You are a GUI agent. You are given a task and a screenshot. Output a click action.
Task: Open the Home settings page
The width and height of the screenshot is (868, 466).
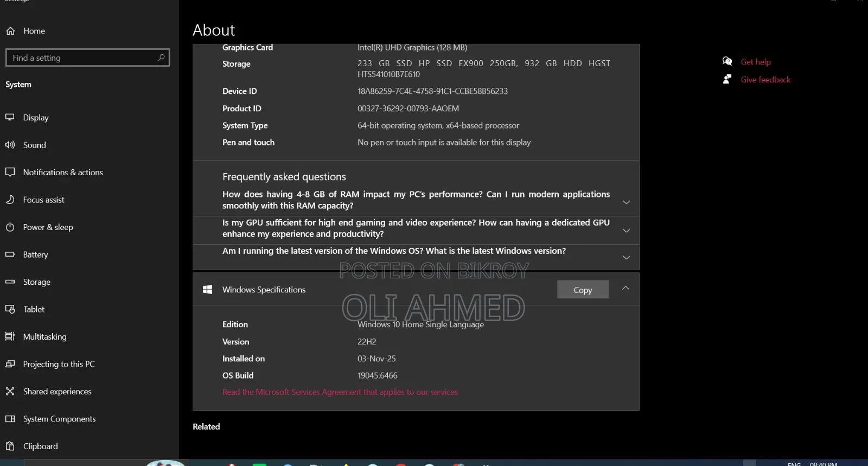coord(34,31)
